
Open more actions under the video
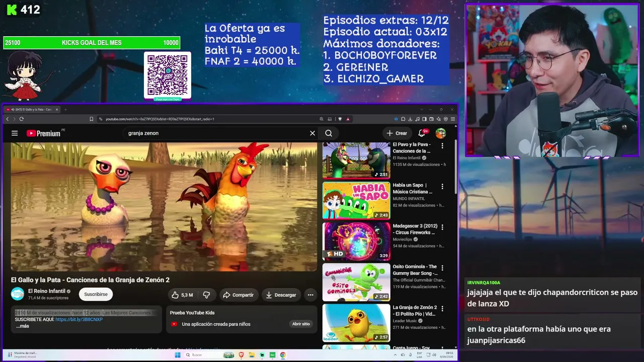[x=310, y=295]
